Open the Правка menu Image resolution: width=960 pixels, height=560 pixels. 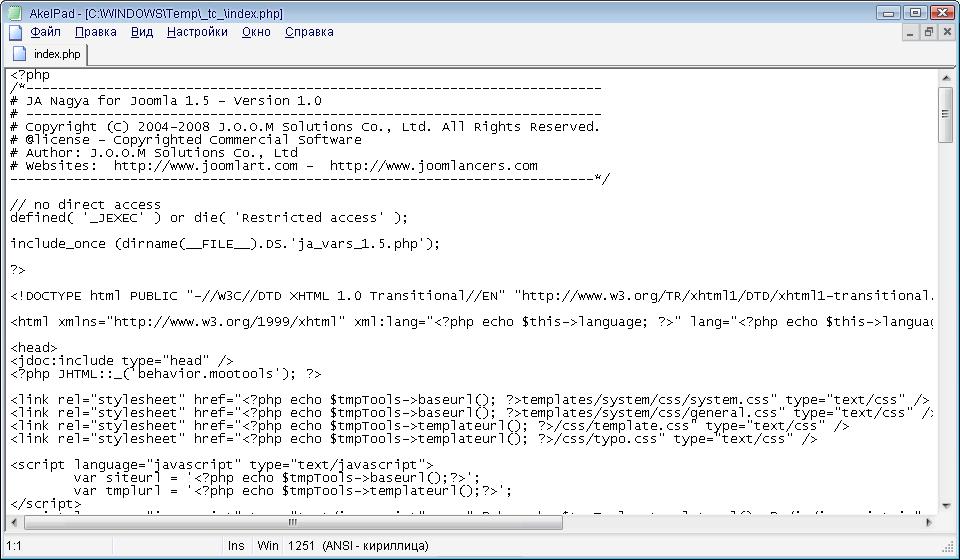tap(96, 32)
